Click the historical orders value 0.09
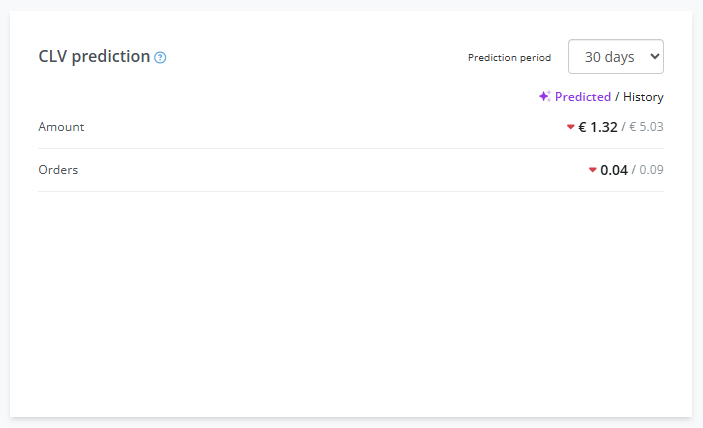Image resolution: width=703 pixels, height=428 pixels. [651, 170]
